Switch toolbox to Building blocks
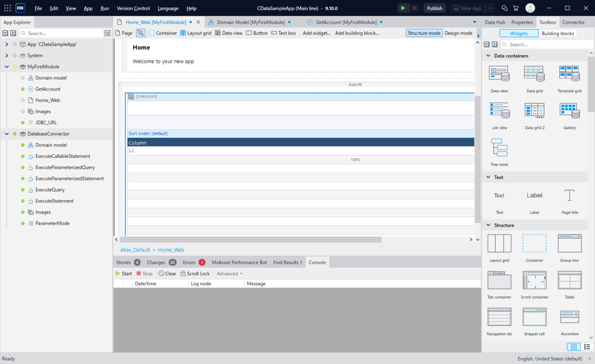This screenshot has width=595, height=364. tap(557, 33)
